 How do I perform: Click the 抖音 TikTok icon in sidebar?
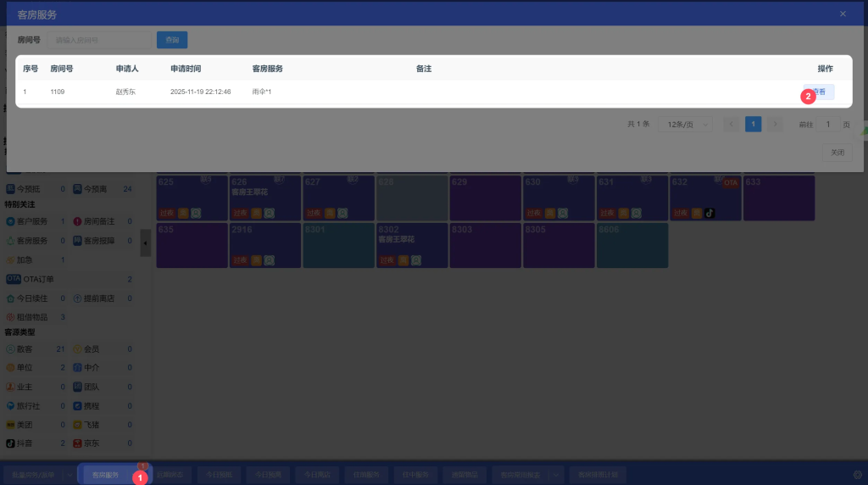click(x=11, y=443)
